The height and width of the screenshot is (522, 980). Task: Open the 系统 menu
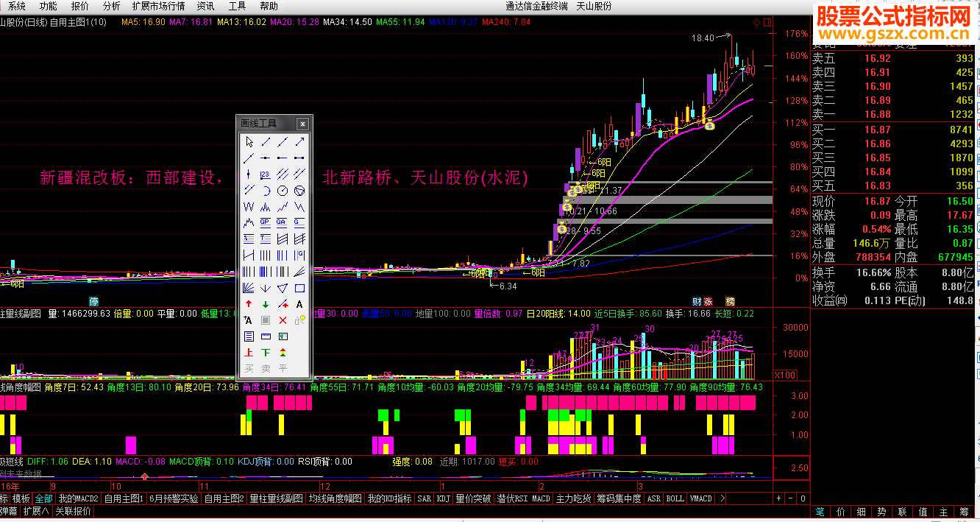click(16, 6)
